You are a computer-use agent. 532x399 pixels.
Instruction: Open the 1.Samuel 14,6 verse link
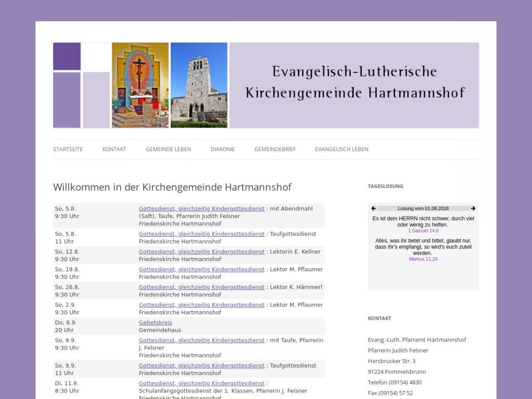tap(423, 231)
